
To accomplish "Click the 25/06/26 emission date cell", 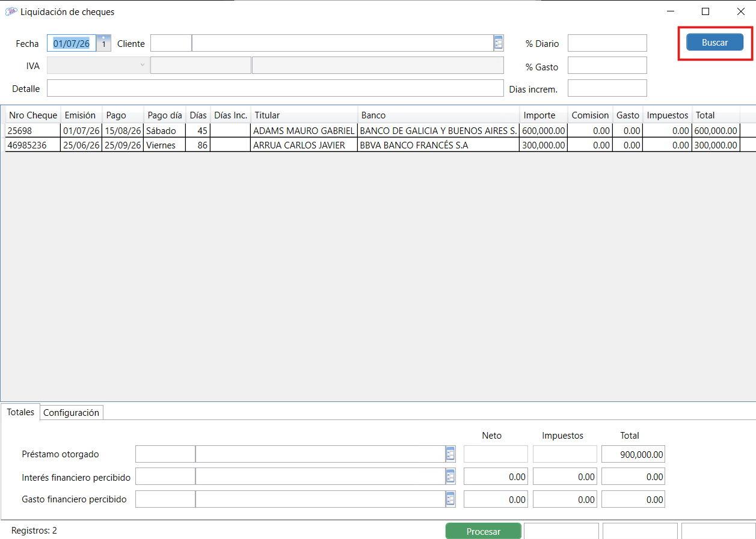I will point(81,145).
